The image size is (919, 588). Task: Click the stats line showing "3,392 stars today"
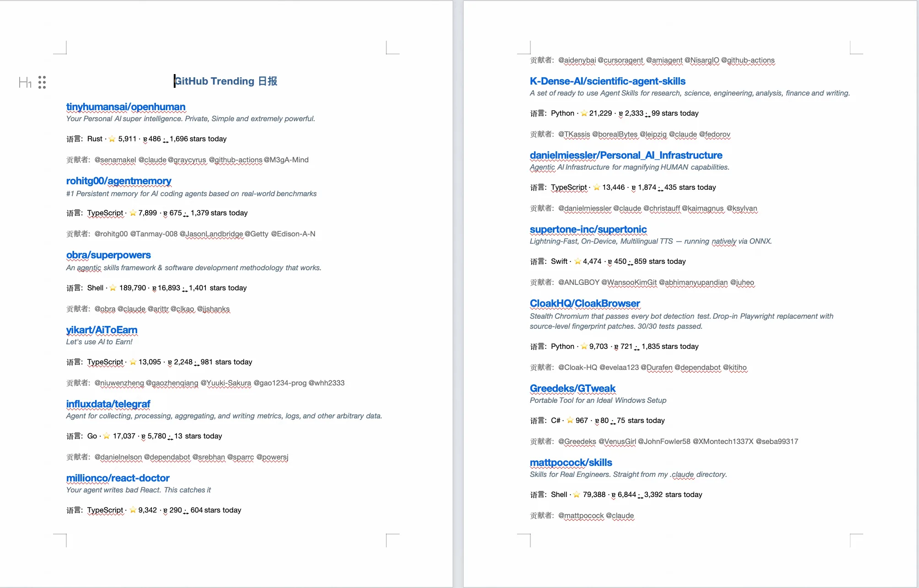coord(616,495)
